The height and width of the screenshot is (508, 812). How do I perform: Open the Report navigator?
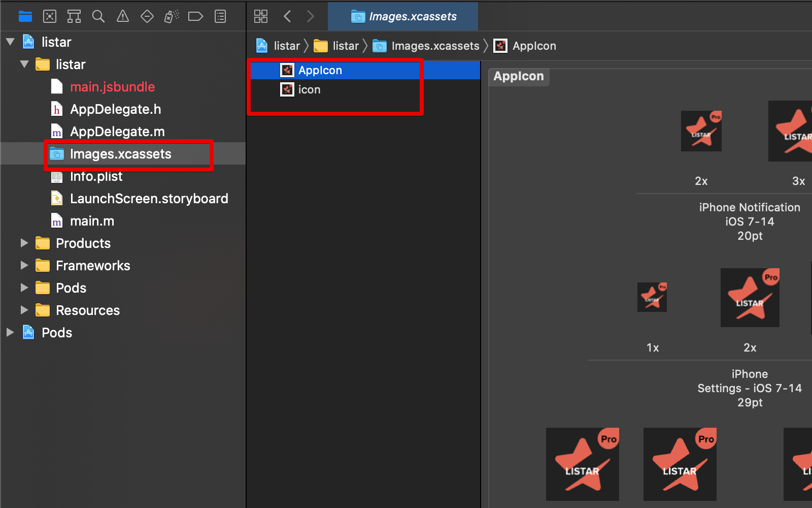pos(220,17)
